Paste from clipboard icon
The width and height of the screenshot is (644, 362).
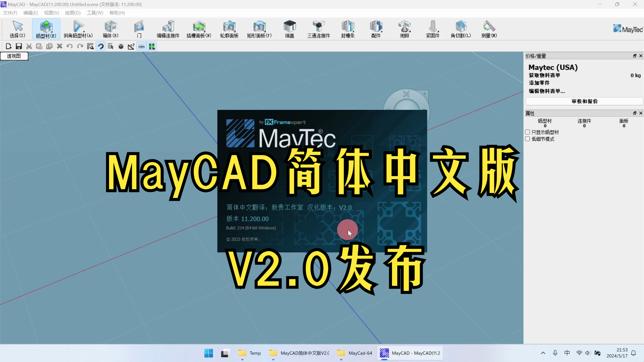point(39,46)
